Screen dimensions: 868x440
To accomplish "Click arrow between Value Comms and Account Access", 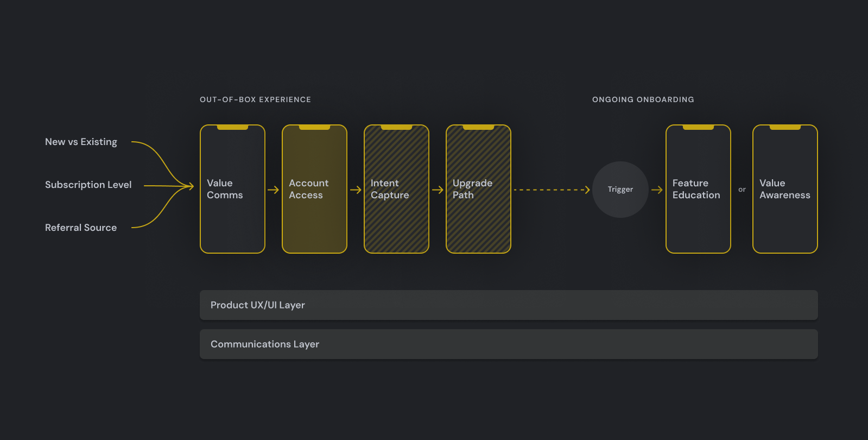I will [273, 190].
